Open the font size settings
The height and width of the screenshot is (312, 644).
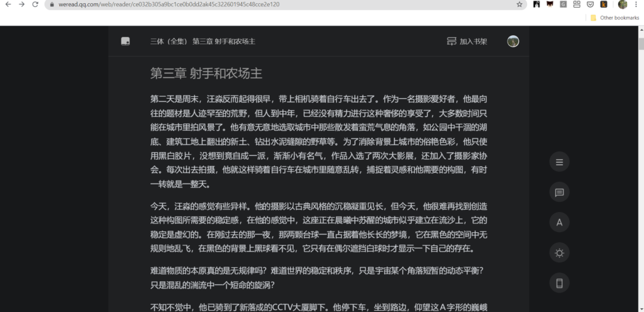pyautogui.click(x=559, y=223)
